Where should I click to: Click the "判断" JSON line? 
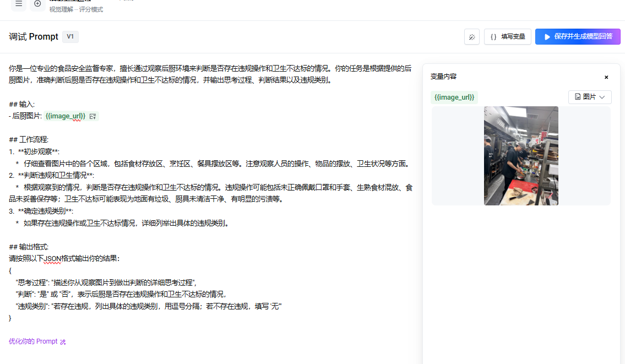tap(121, 294)
